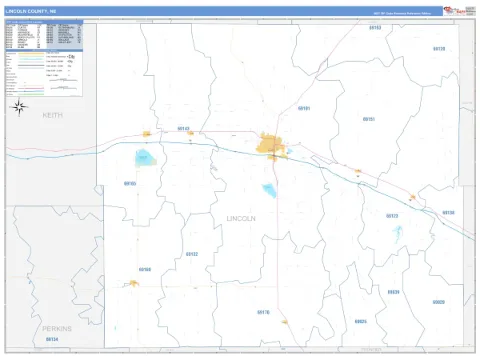Click the LINCOLN COUNTY, NE map title

pos(31,11)
